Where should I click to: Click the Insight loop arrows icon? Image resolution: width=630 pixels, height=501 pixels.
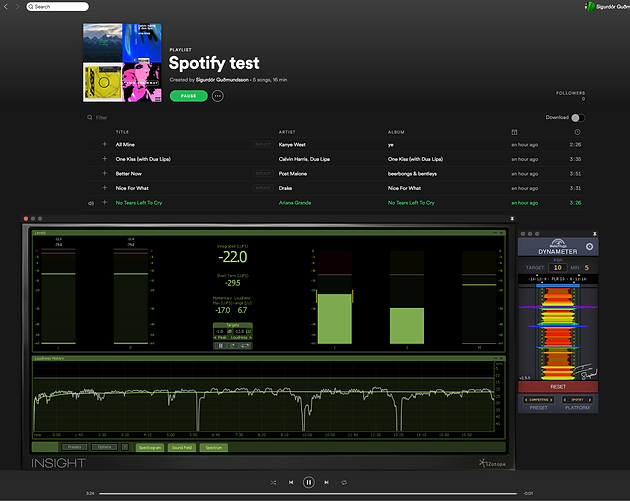coord(245,346)
